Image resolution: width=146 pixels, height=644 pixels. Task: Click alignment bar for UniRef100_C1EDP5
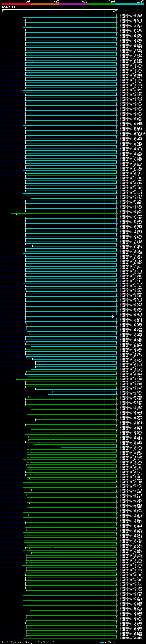pos(85,392)
